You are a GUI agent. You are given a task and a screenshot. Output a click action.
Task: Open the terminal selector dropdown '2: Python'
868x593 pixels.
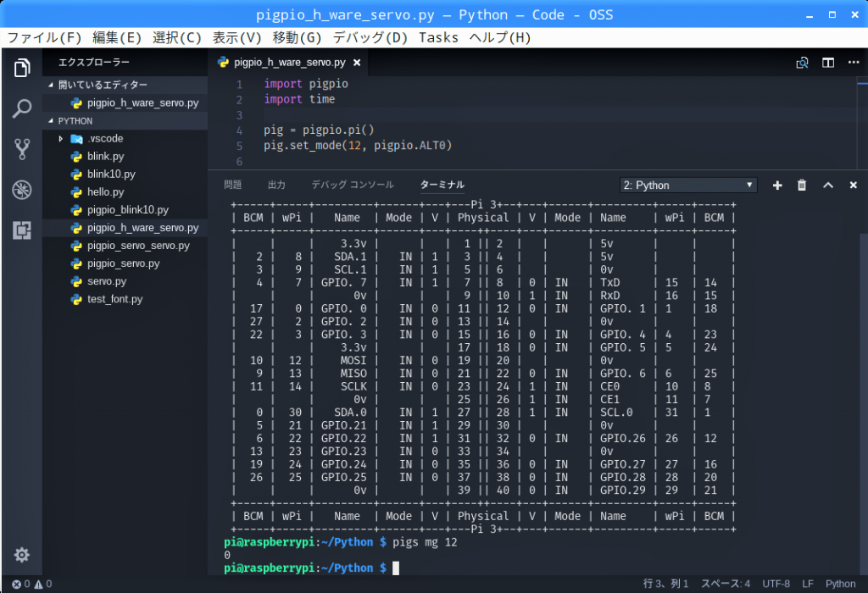(688, 186)
